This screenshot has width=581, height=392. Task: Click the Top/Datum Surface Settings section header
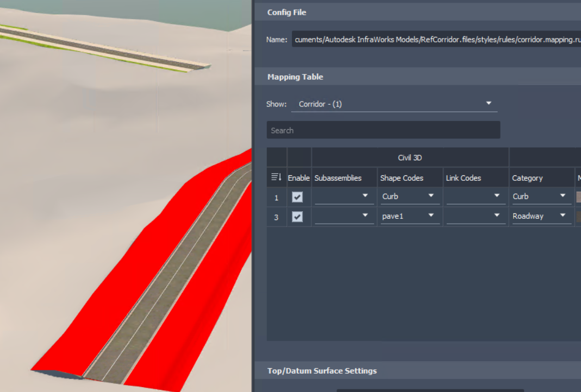pyautogui.click(x=417, y=370)
